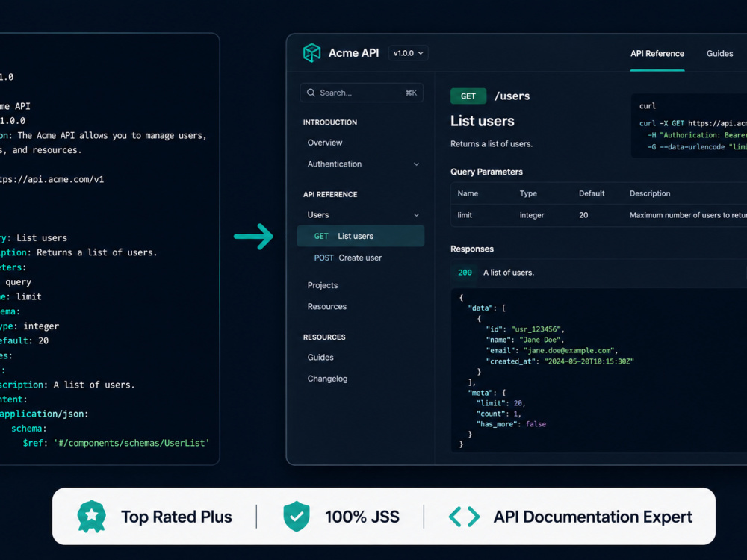
Task: Click the 100% JSS shield checkmark icon
Action: coord(297,517)
